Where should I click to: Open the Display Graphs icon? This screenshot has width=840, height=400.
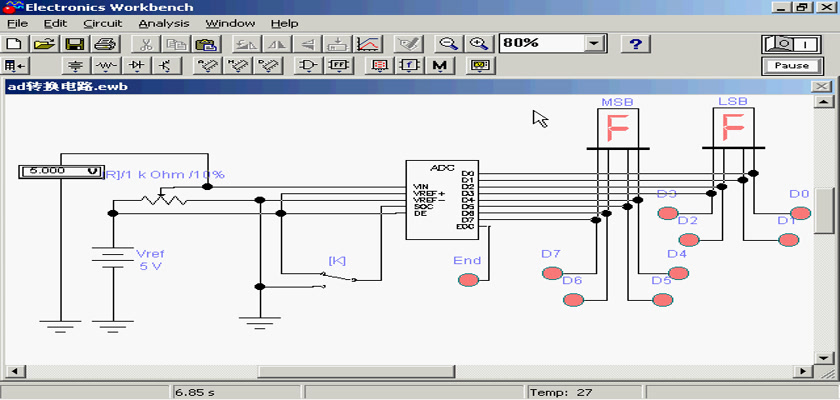pos(368,44)
